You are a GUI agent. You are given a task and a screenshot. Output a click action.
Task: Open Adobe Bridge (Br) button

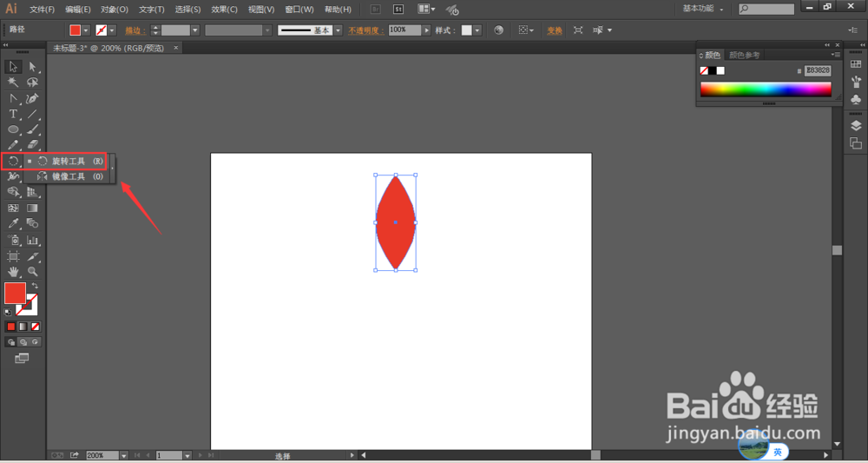click(x=375, y=10)
